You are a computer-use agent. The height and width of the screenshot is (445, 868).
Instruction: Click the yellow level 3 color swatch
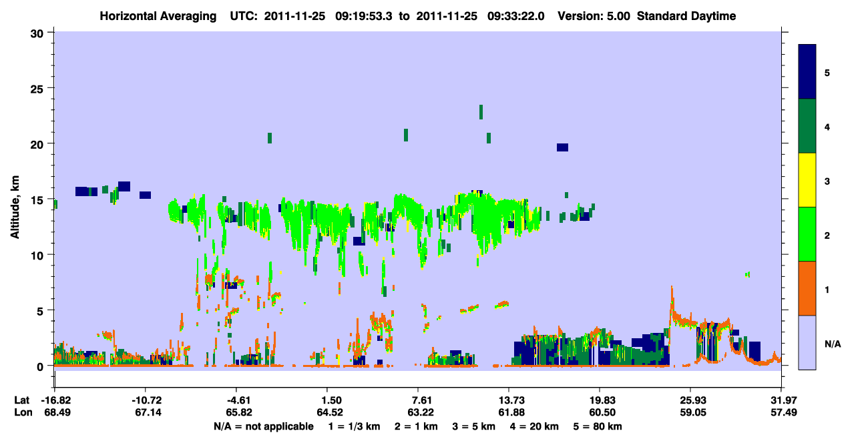click(807, 180)
